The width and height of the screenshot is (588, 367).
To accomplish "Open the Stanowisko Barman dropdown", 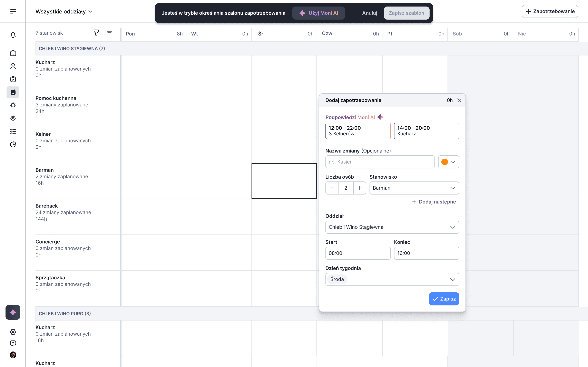I will pos(414,188).
